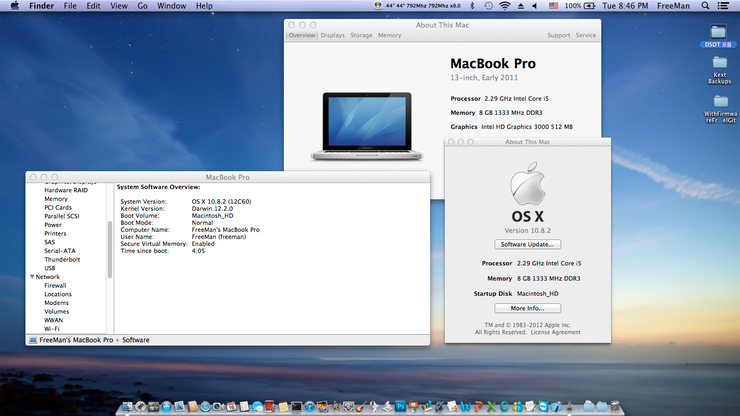Open Excel X icon in Dock

(x=491, y=407)
